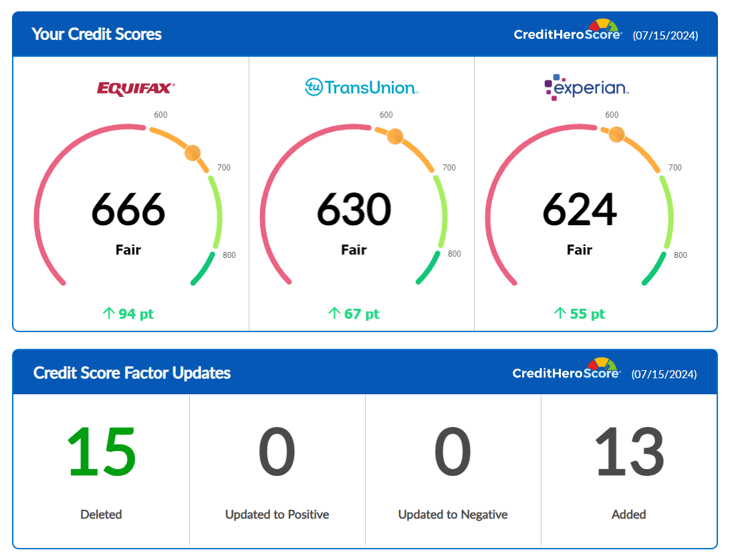Click the zero above Updated to Negative
The image size is (734, 560).
[452, 452]
